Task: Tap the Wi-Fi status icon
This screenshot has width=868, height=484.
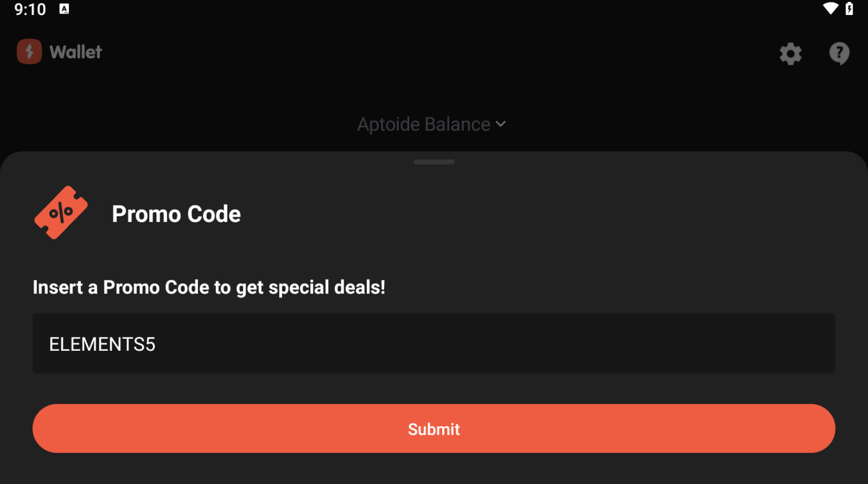Action: [x=830, y=8]
